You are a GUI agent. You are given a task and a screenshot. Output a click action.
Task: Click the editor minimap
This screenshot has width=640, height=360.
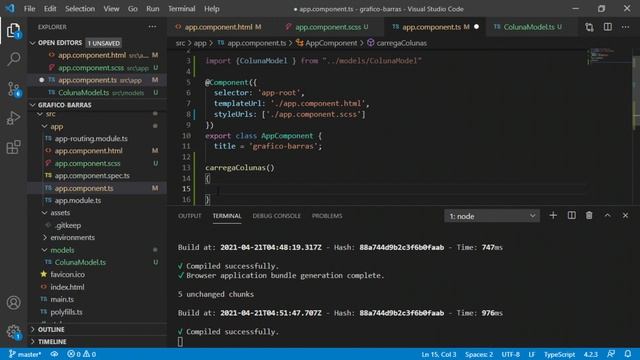[x=609, y=127]
